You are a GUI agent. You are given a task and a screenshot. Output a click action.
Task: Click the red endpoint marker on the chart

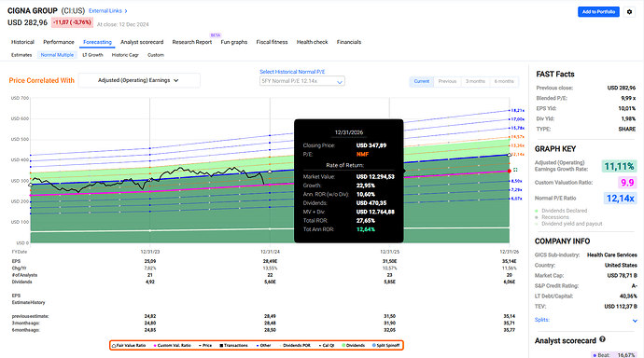click(x=510, y=171)
